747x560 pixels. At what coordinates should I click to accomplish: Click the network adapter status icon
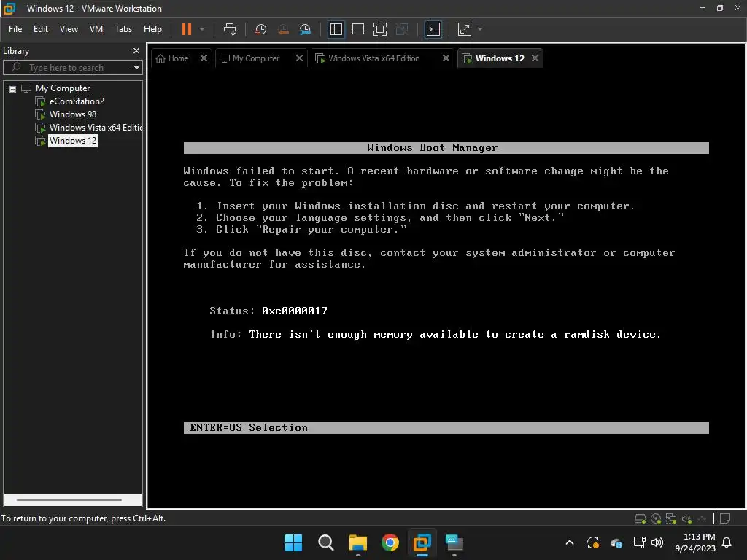coord(671,518)
